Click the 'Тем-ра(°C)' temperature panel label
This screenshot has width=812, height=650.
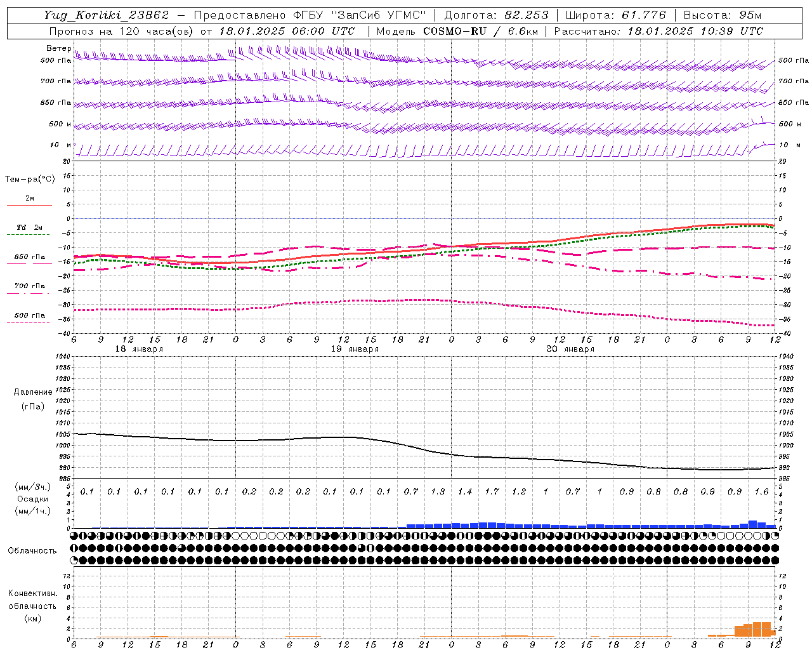30,179
